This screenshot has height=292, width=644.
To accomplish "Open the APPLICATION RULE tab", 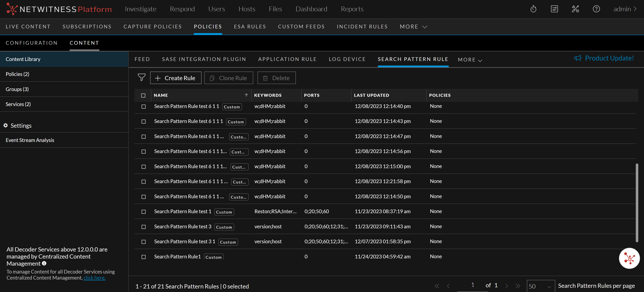I will tap(287, 59).
